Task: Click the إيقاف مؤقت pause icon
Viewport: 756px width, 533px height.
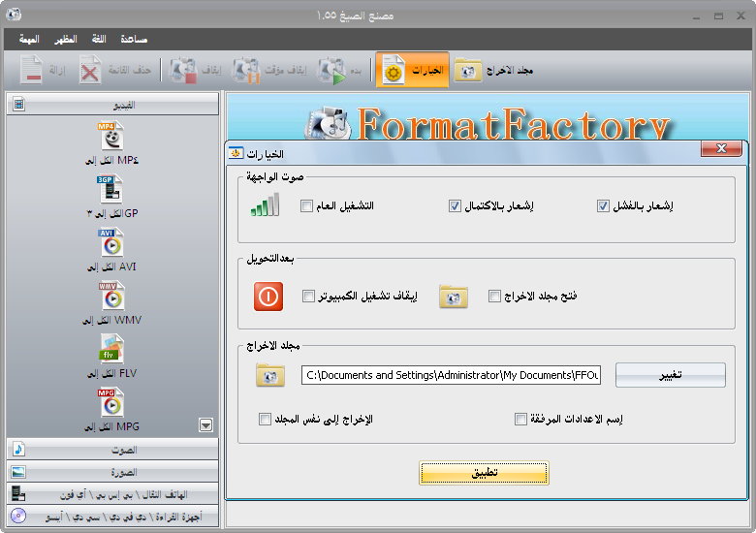Action: pos(246,71)
